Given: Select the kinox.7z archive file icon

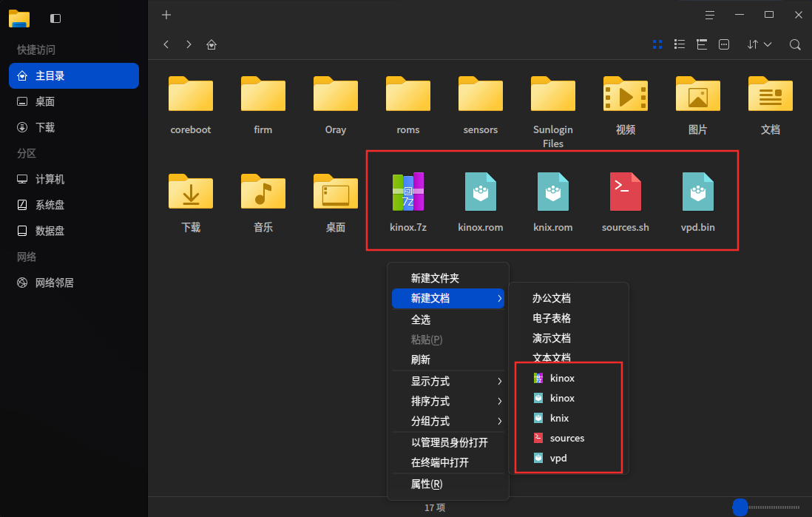Looking at the screenshot, I should (408, 192).
